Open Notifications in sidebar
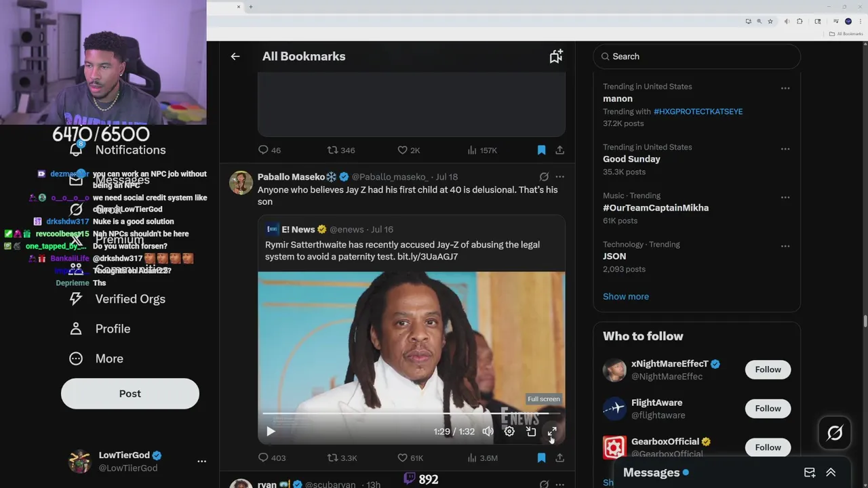 click(x=117, y=150)
